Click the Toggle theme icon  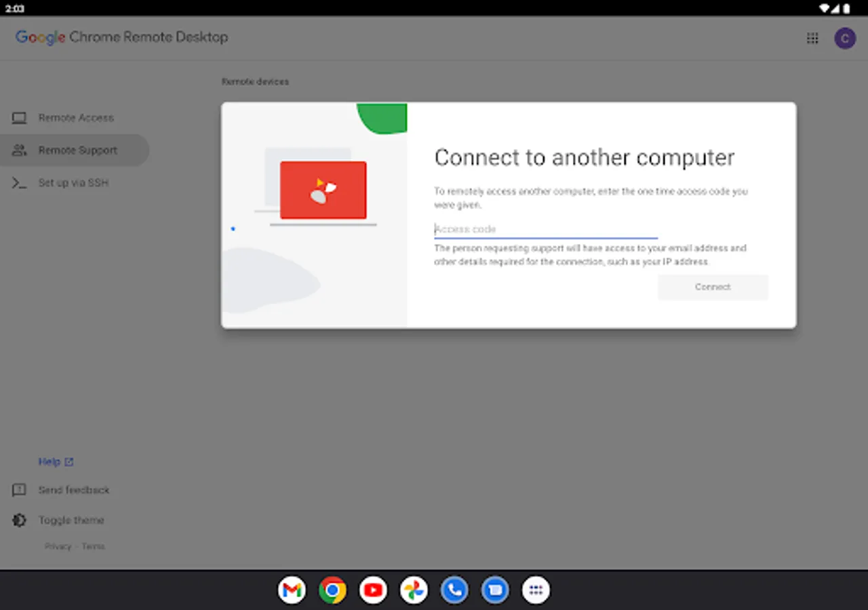coord(19,520)
